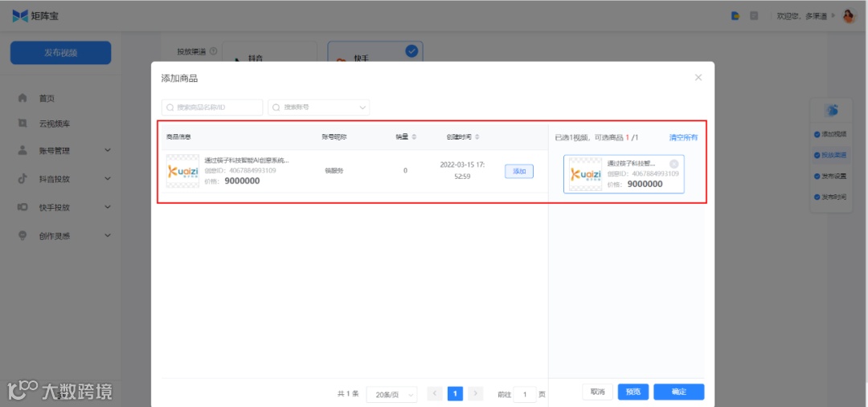Click the Kuaishou icon beside 快手投放
Viewport: 868px width, 407px height.
pyautogui.click(x=23, y=207)
